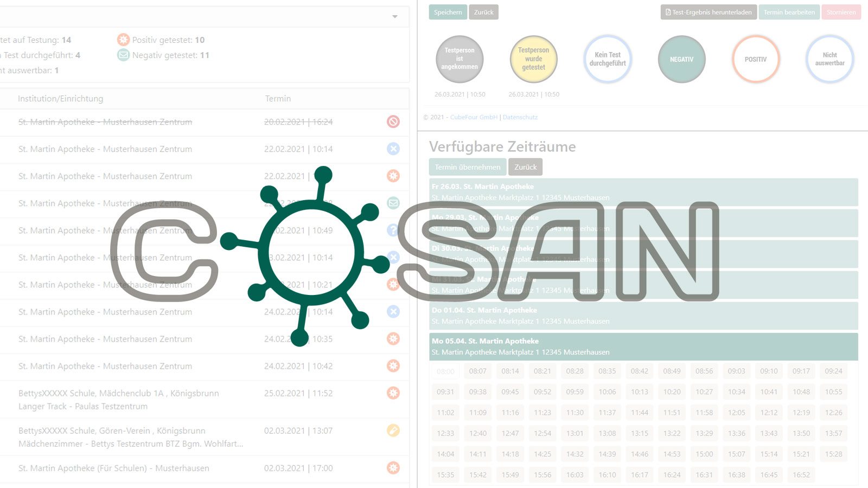
Task: Click the orange virus icon for 24.02.2021 10:42 row
Action: pyautogui.click(x=393, y=366)
